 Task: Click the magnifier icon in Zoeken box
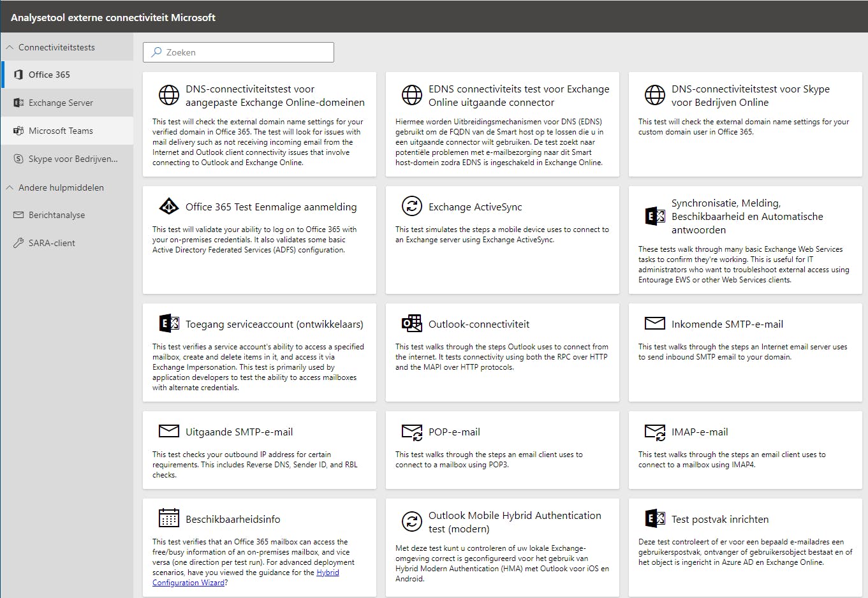[x=156, y=52]
